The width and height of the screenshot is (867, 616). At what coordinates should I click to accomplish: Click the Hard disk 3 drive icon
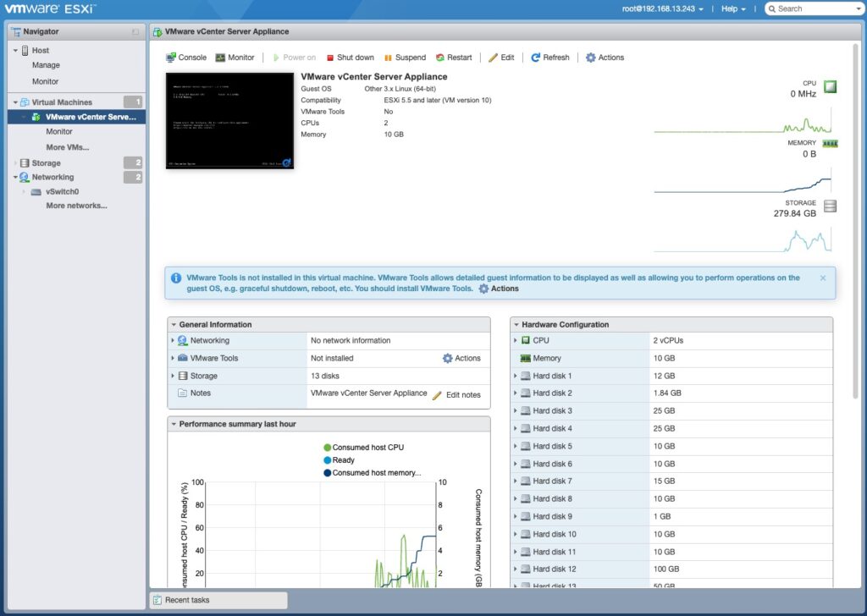click(x=525, y=410)
